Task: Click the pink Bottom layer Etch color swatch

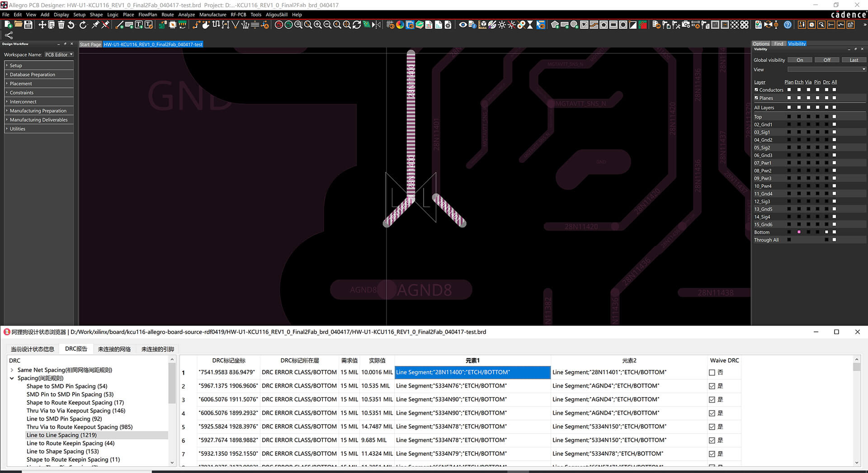Action: (799, 232)
